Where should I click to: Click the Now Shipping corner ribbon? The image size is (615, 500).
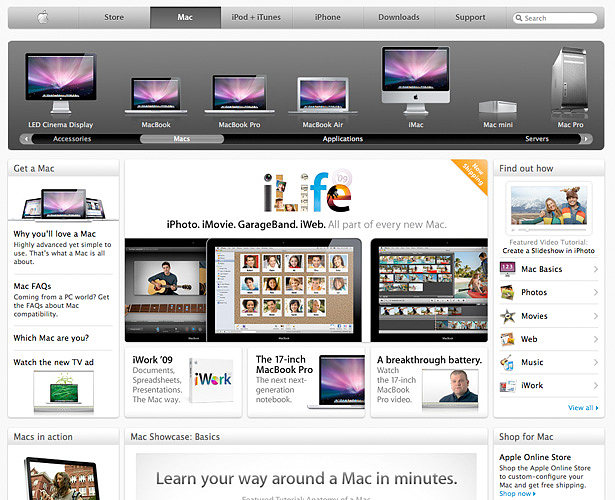[473, 175]
